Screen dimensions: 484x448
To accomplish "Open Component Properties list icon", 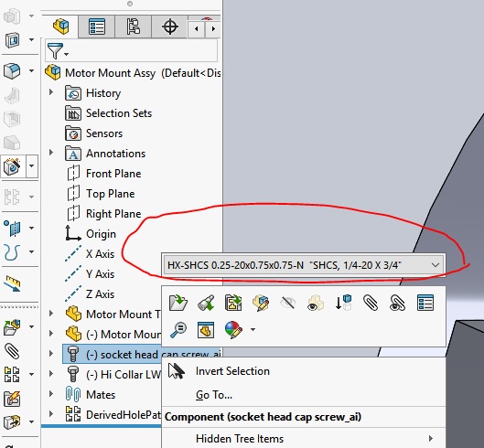I will (x=425, y=303).
